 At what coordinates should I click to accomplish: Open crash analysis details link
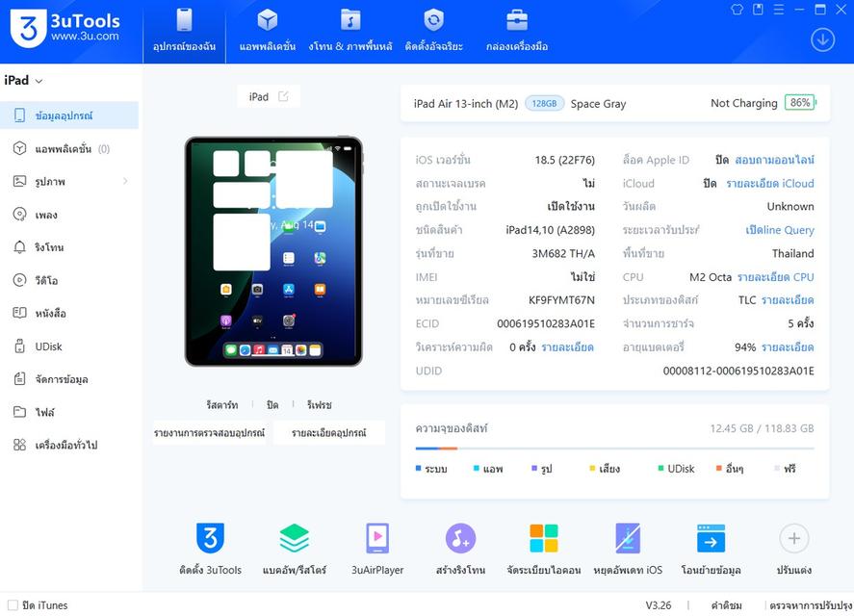pyautogui.click(x=567, y=346)
